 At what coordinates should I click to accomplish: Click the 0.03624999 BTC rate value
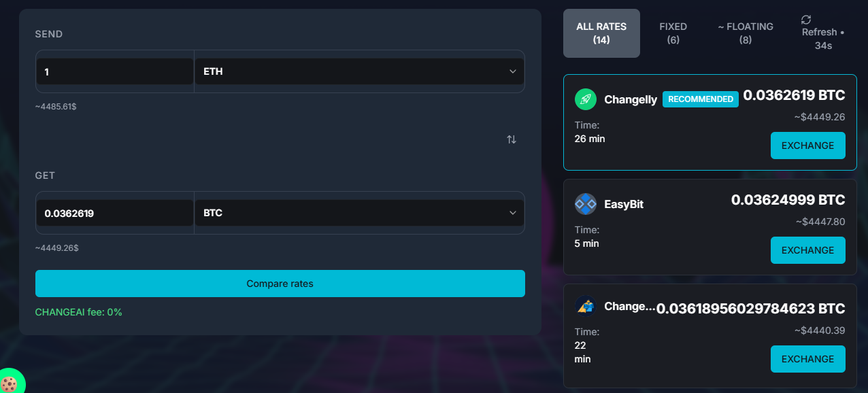[x=788, y=200]
